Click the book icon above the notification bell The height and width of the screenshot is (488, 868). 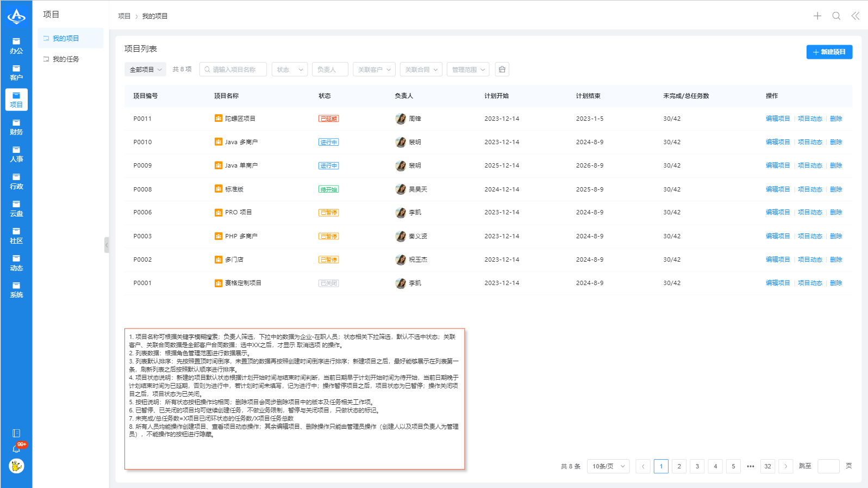[x=16, y=433]
